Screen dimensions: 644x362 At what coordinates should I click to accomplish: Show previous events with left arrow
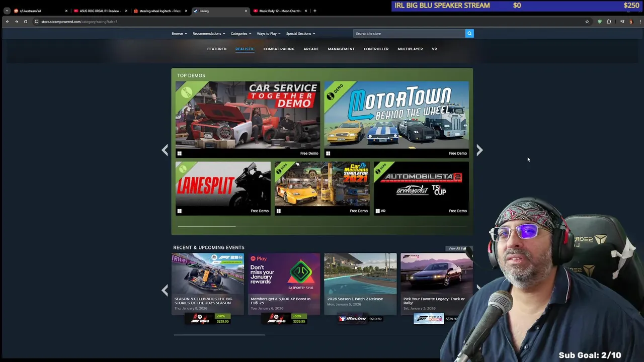tap(165, 290)
